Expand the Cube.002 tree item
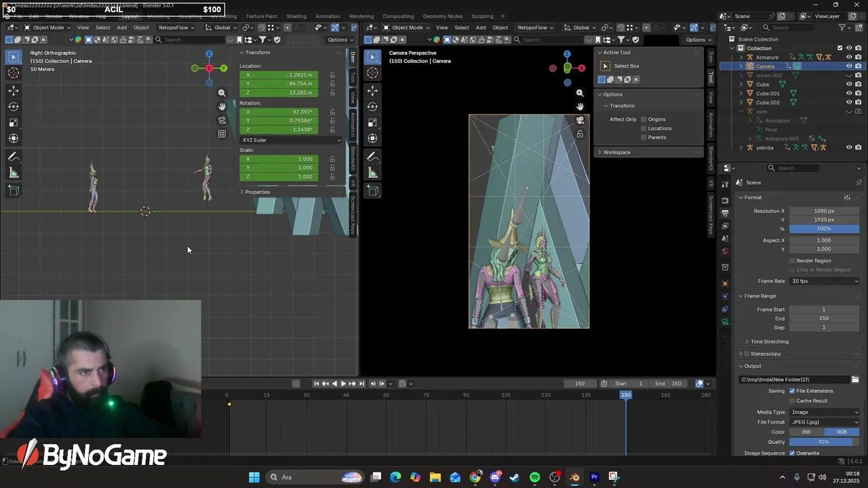Screen dimensions: 868x488 741,103
